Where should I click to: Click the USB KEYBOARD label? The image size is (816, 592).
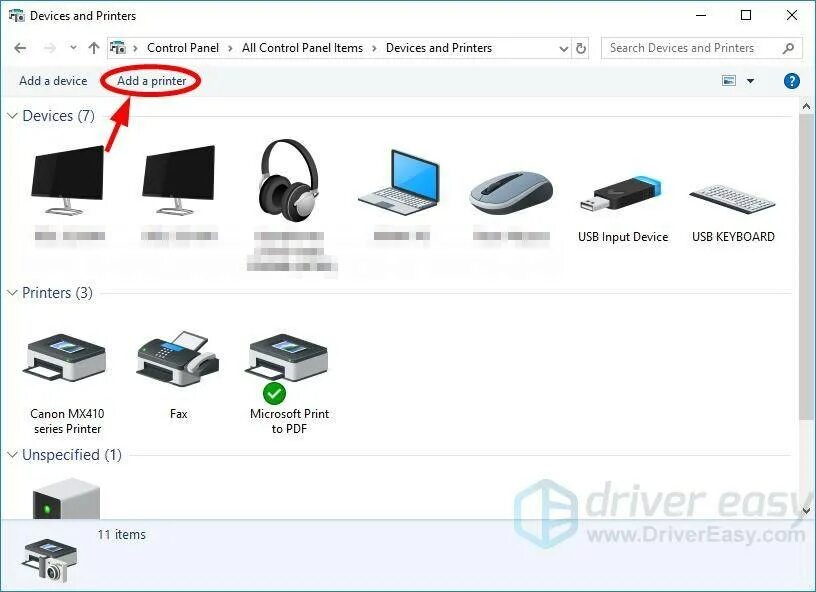point(733,237)
